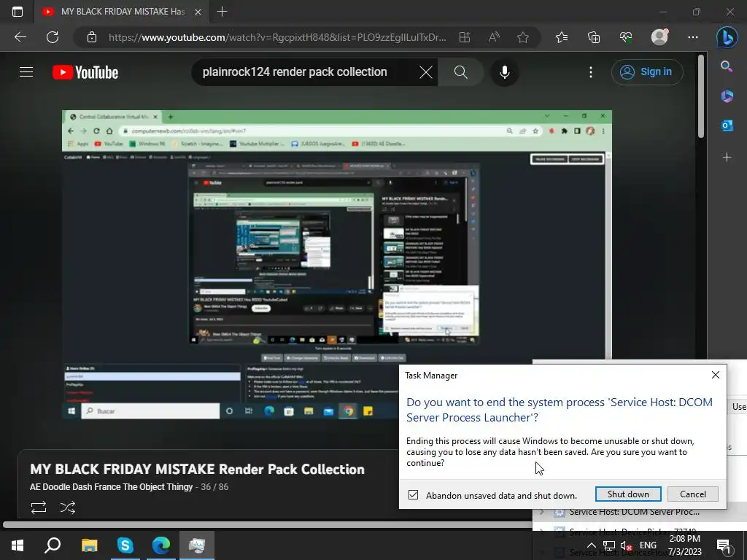747x560 pixels.
Task: Open network status tray icon
Action: [x=609, y=545]
